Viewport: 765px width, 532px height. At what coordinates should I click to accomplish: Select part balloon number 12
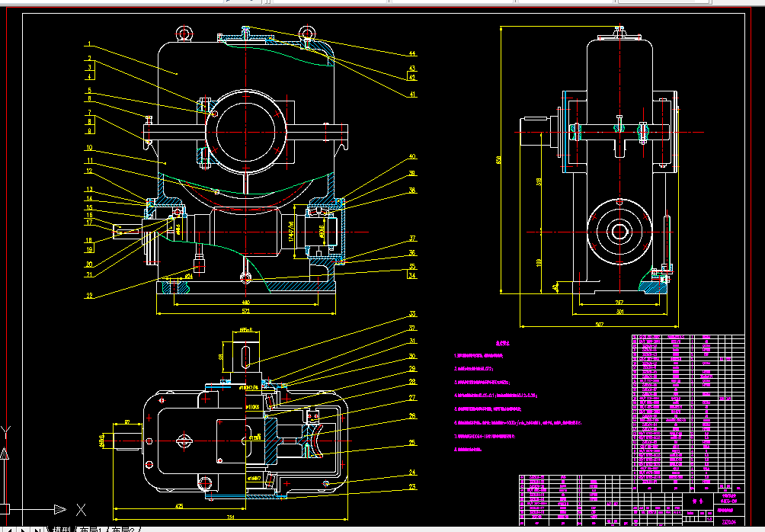coord(89,171)
